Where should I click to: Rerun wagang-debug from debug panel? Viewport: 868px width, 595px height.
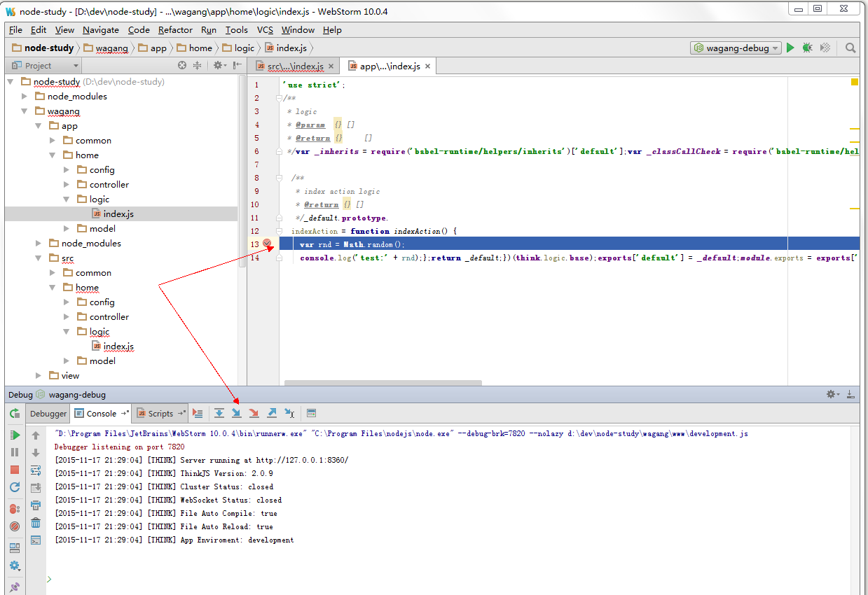15,414
